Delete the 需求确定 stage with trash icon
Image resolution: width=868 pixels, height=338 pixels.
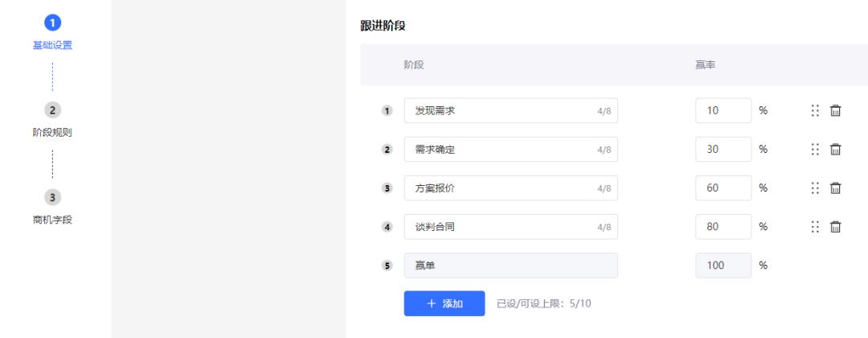pyautogui.click(x=835, y=150)
